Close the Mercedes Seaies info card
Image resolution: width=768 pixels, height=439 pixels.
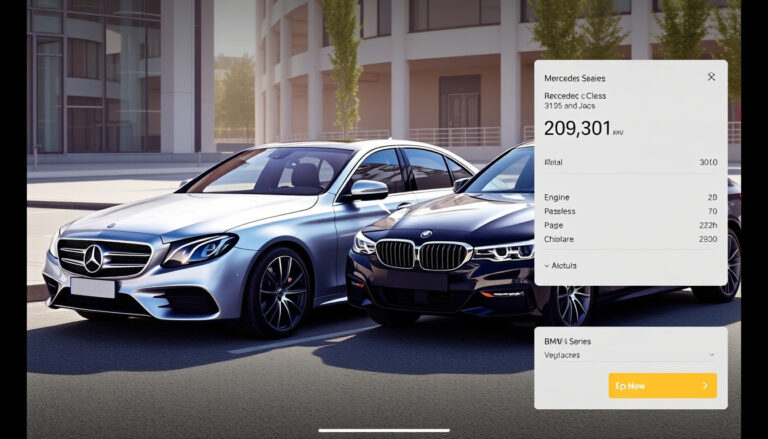click(x=711, y=76)
